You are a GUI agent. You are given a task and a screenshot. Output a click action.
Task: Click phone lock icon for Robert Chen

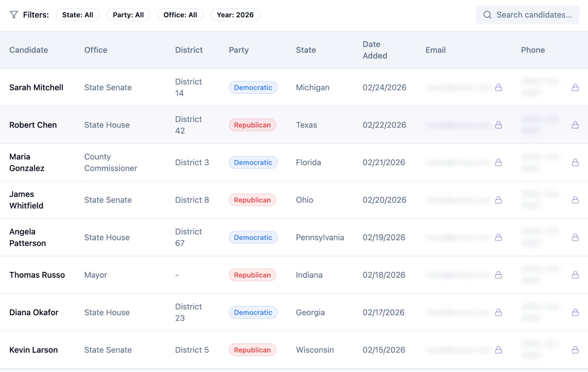tap(575, 125)
